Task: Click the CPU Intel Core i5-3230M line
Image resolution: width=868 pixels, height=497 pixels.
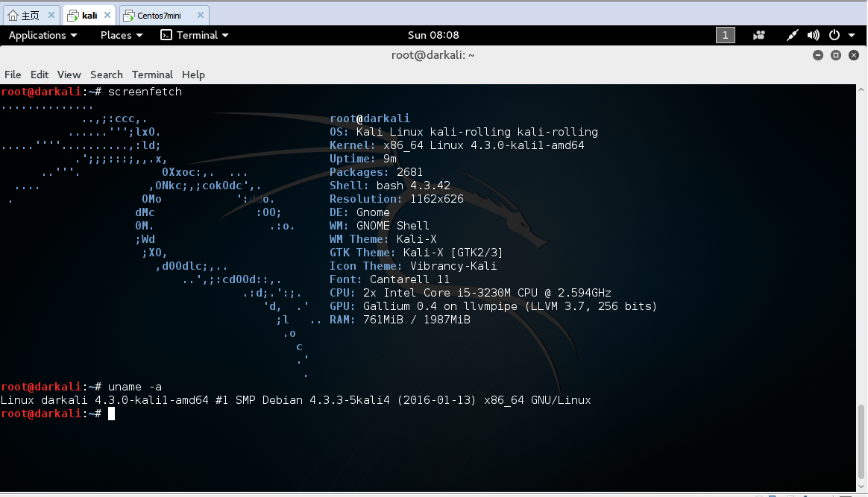Action: click(471, 293)
